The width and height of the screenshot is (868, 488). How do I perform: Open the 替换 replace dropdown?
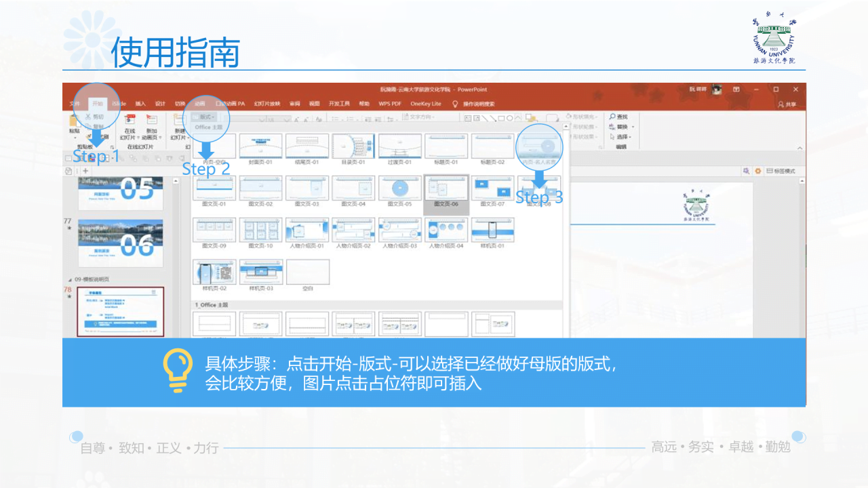click(622, 126)
